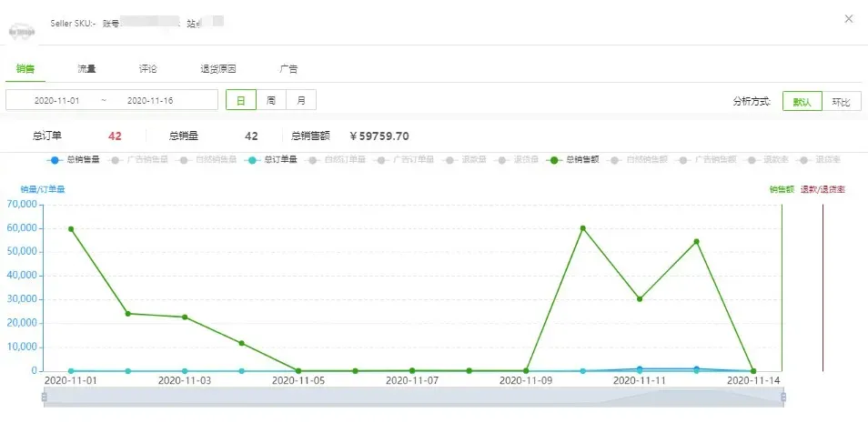Open the start date 2020-11-01 picker
The image size is (868, 423).
[56, 100]
